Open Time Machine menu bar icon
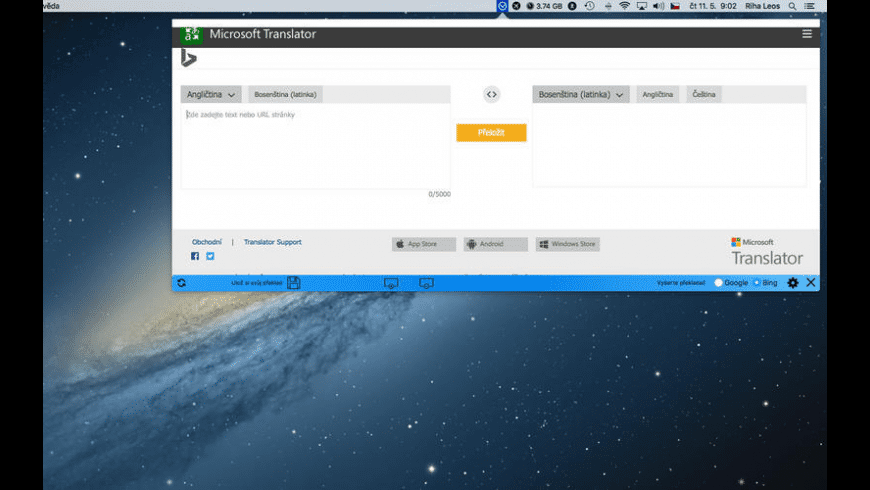Viewport: 870px width, 490px height. click(x=590, y=6)
